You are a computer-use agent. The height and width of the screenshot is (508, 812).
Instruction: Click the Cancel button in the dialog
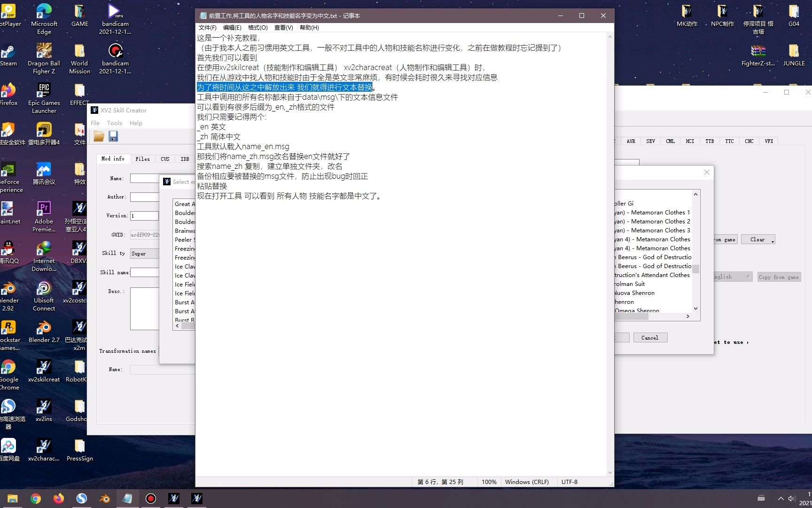tap(650, 338)
